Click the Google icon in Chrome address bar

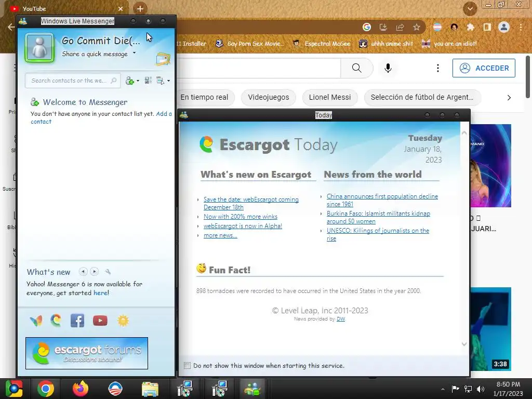tap(367, 27)
